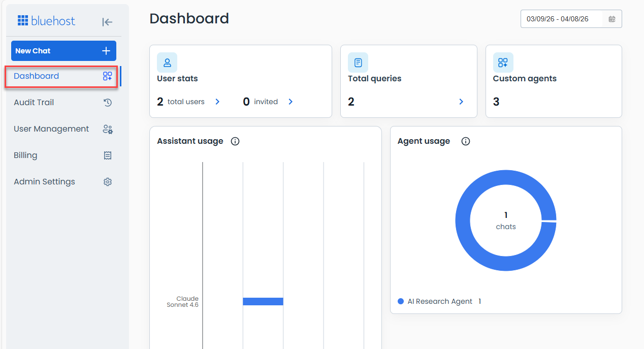
Task: Click the User stats person icon
Action: [167, 62]
